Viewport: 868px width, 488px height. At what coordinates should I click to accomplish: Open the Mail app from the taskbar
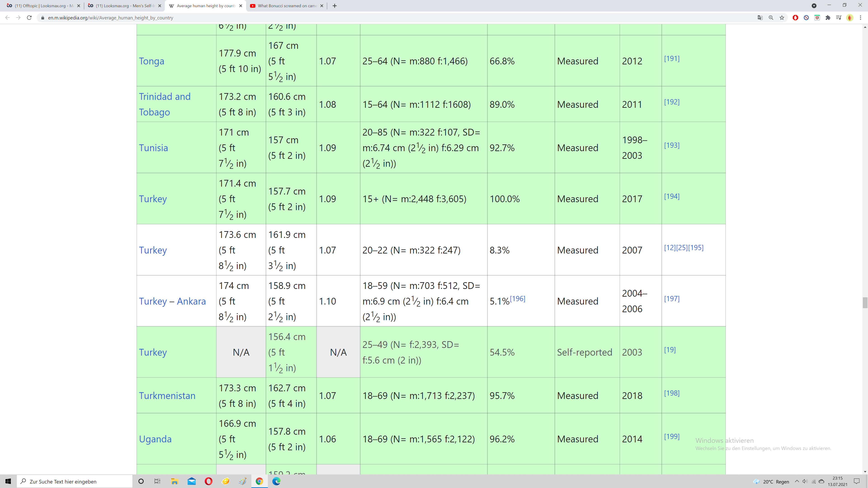[x=191, y=481]
